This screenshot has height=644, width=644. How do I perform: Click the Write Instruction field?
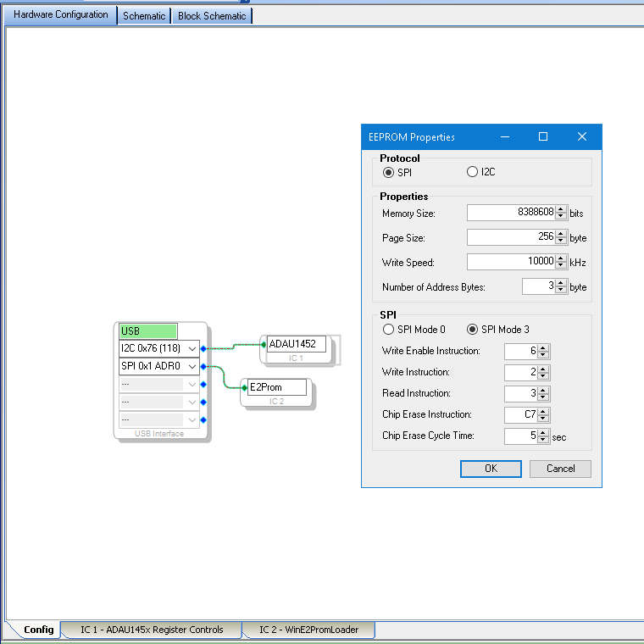(521, 373)
